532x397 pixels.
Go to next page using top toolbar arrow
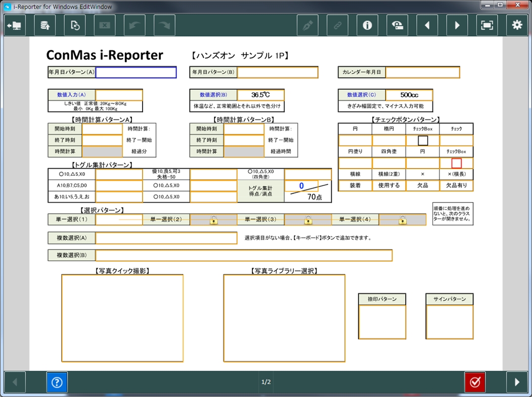[457, 25]
